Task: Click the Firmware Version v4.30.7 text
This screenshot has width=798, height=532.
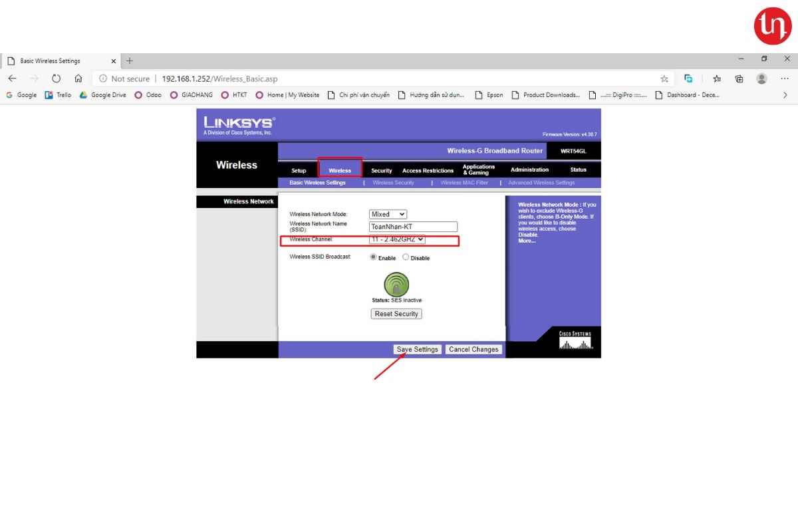Action: (570, 134)
